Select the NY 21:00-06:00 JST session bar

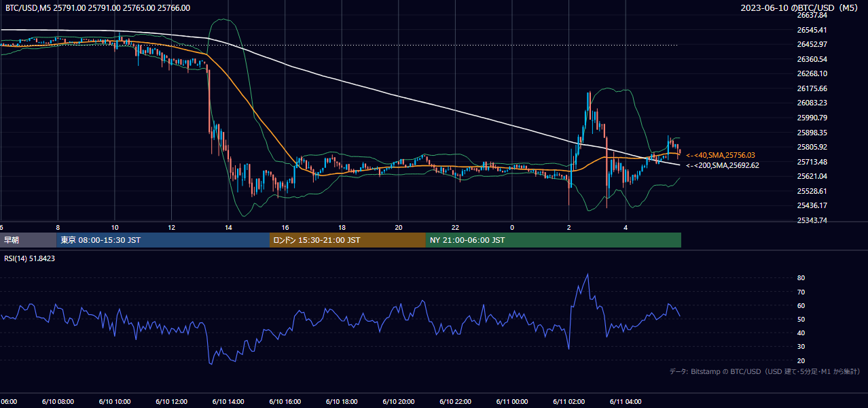554,240
